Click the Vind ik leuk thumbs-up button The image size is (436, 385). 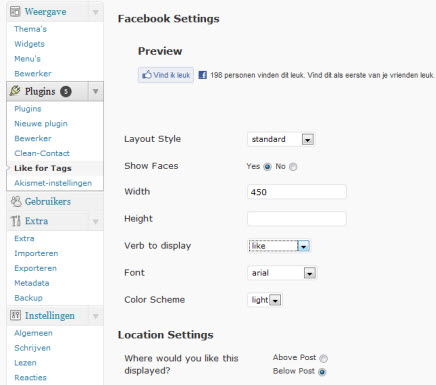point(166,75)
